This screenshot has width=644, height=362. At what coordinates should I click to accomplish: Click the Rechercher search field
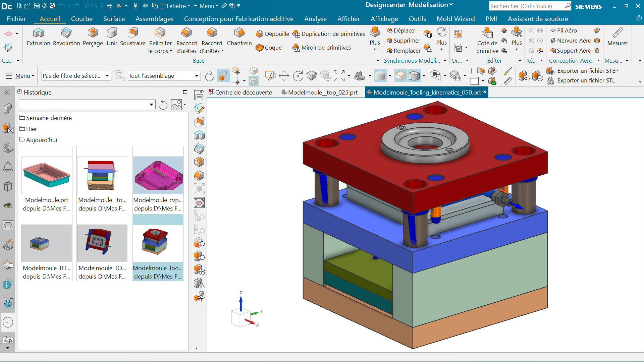tap(527, 6)
